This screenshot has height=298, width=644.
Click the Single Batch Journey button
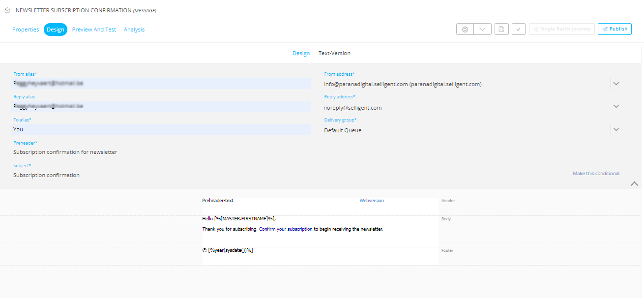pos(561,29)
